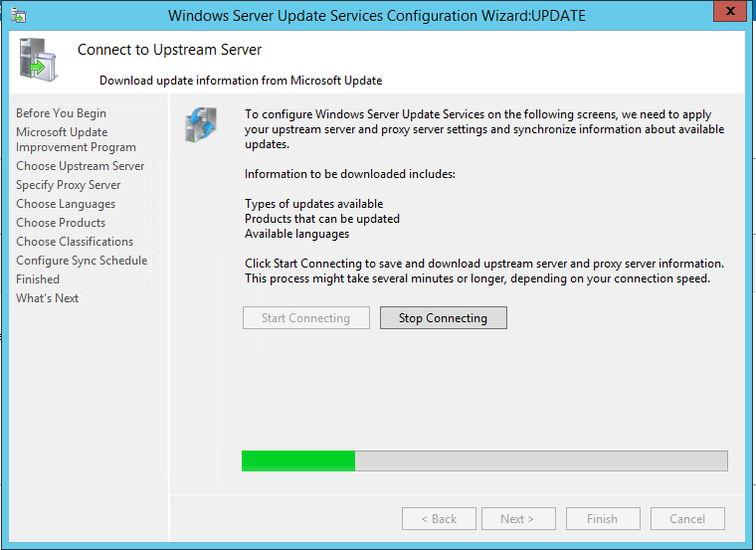
Task: Click the green connection progress bar
Action: pyautogui.click(x=484, y=460)
